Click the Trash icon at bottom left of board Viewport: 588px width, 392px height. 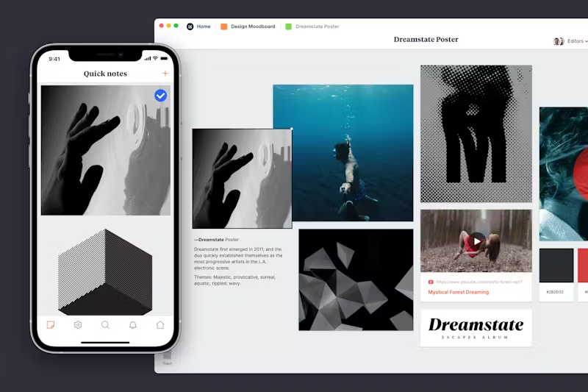(x=167, y=357)
